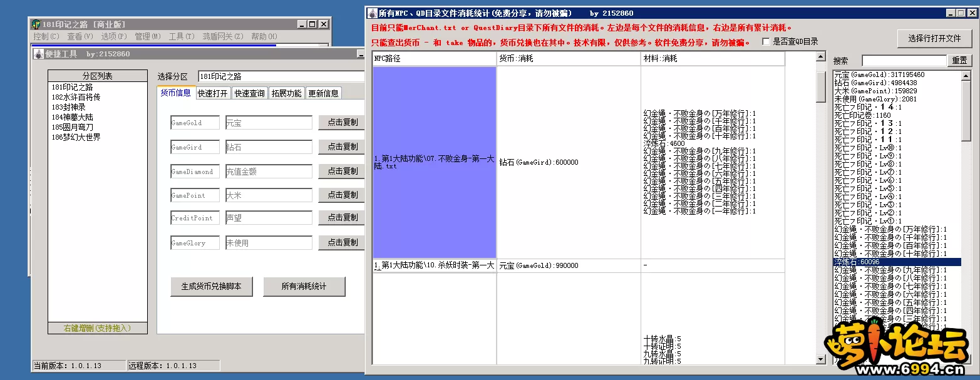Click 点击复制 next to GameGold
Screen dimensions: 980x380
tap(342, 123)
